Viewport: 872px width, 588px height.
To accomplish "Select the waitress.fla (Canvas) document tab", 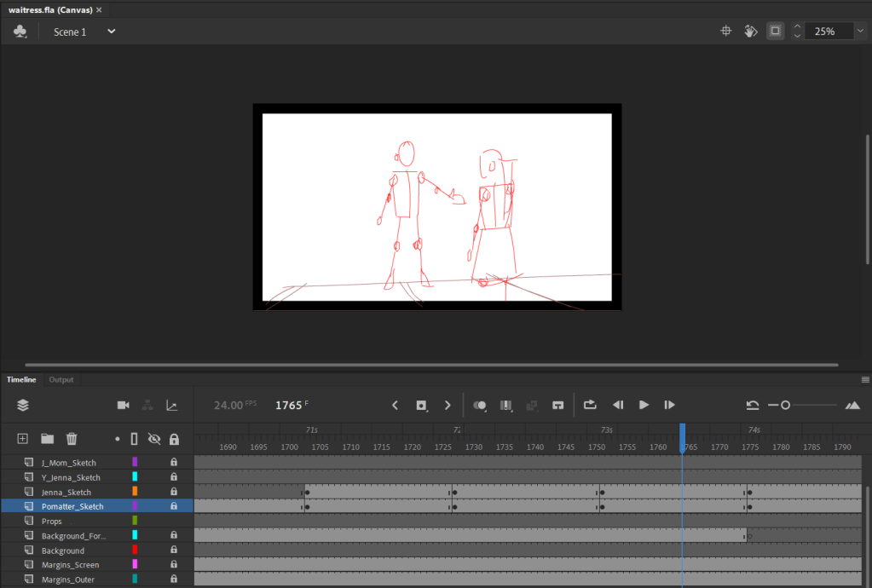I will pos(50,10).
